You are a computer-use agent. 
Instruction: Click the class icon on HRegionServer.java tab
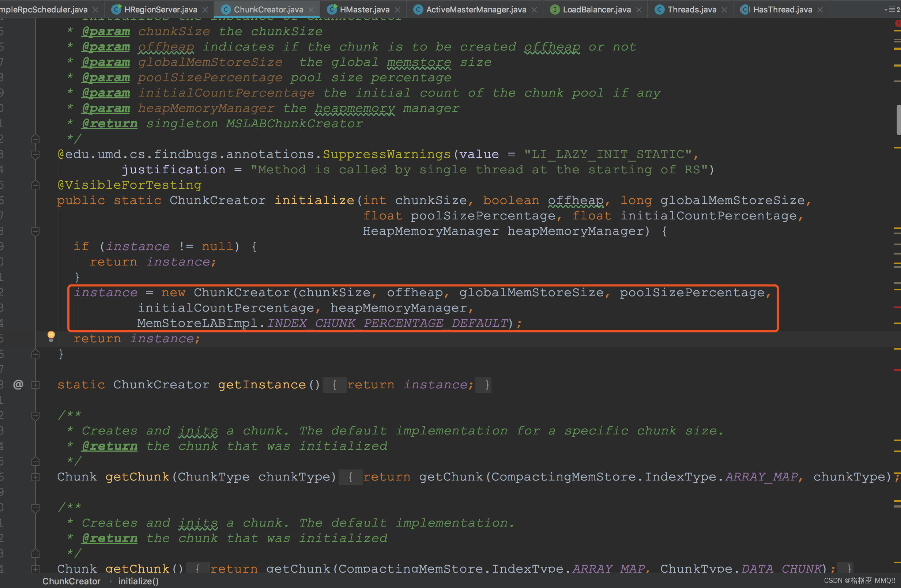pyautogui.click(x=116, y=10)
